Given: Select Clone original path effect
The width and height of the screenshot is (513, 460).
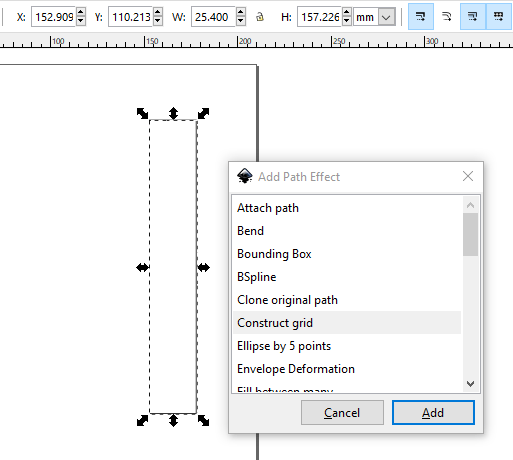Looking at the screenshot, I should [x=347, y=300].
